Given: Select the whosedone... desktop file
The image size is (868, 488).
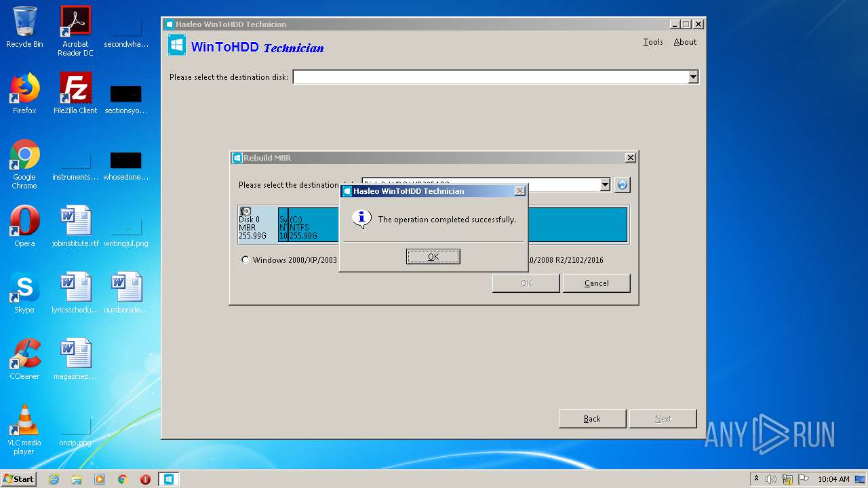Looking at the screenshot, I should (126, 164).
